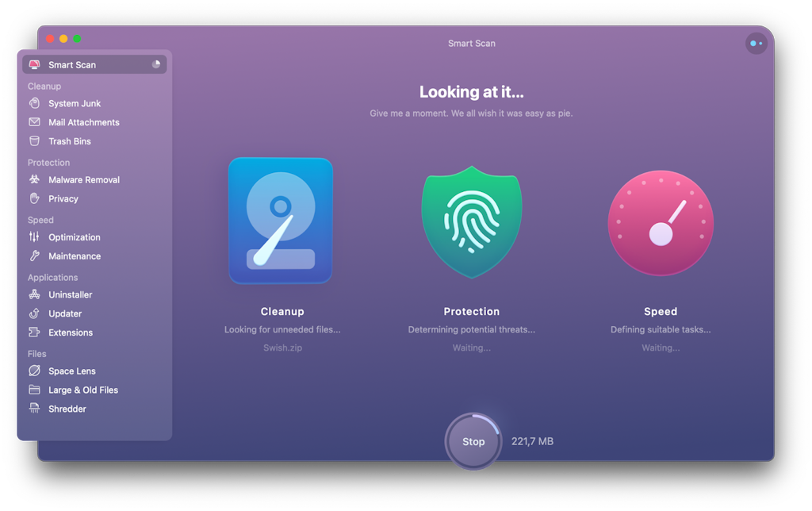Open the assistant menu in top right corner
Image resolution: width=812 pixels, height=511 pixels.
pyautogui.click(x=756, y=43)
